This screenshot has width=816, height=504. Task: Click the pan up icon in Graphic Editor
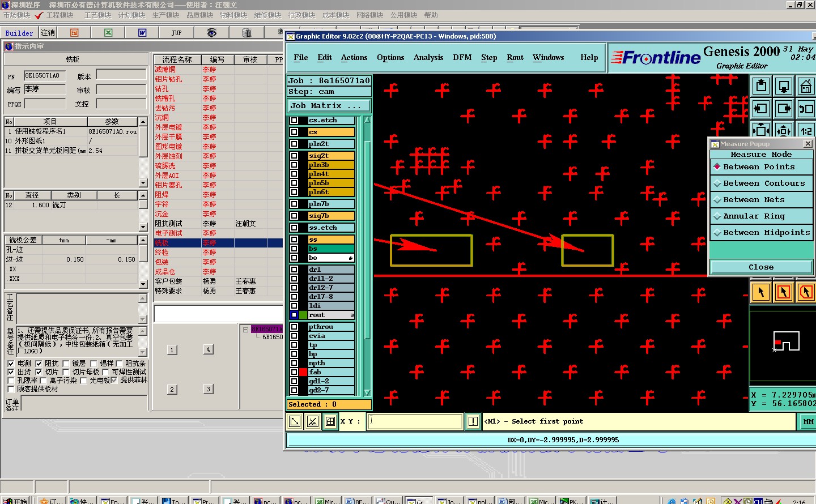761,86
